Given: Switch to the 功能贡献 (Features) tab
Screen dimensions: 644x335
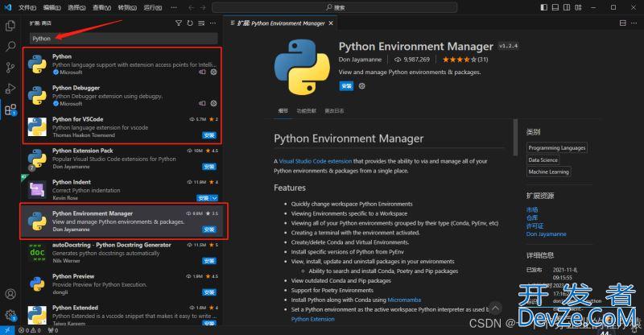Looking at the screenshot, I should [307, 111].
